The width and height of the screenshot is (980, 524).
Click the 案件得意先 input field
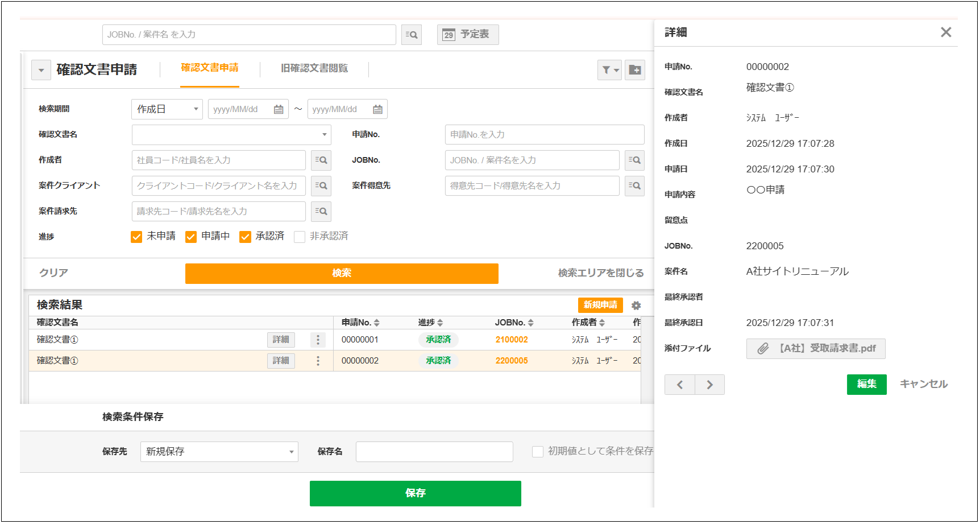pyautogui.click(x=532, y=186)
